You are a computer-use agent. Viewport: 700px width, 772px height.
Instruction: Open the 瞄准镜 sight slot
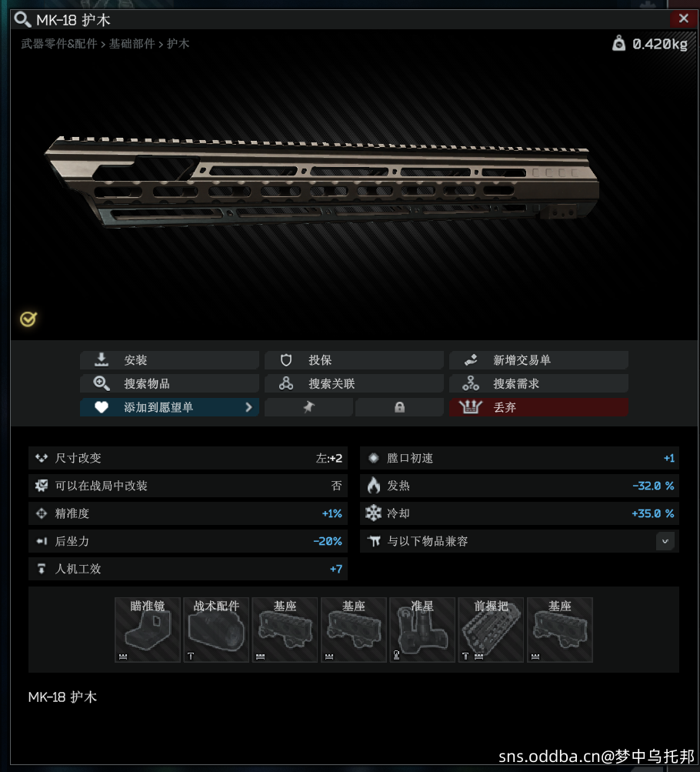click(148, 630)
